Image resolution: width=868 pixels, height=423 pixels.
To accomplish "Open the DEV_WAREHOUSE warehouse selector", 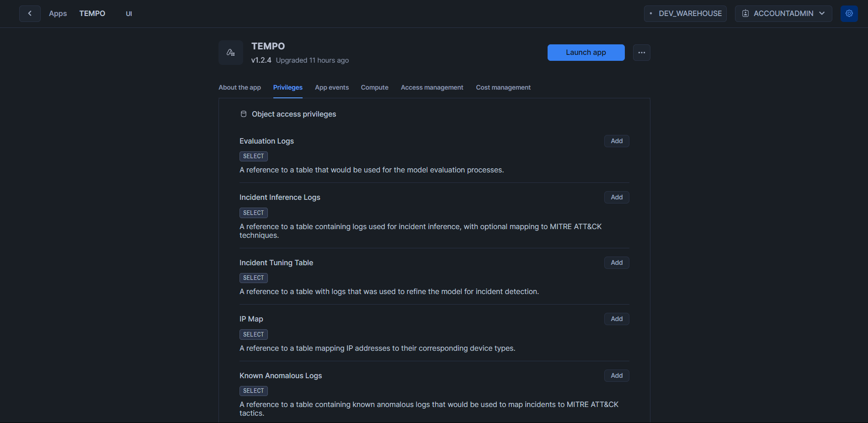I will [685, 14].
